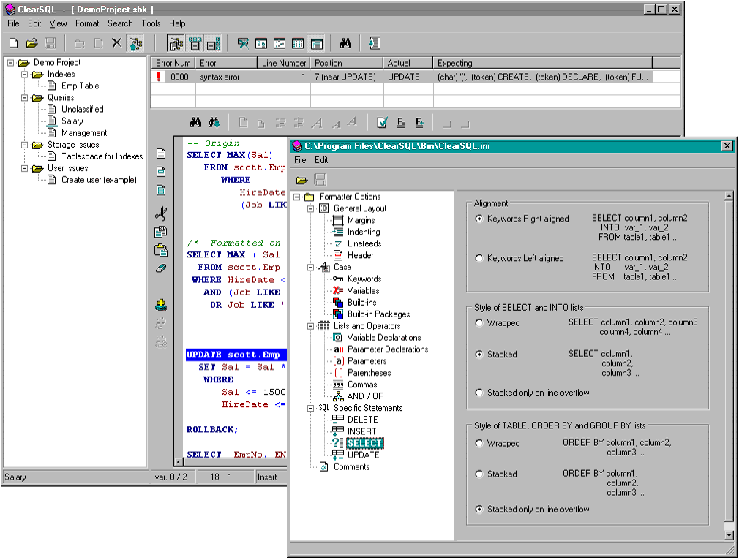
Task: Click the Delete X icon in toolbar
Action: (116, 43)
